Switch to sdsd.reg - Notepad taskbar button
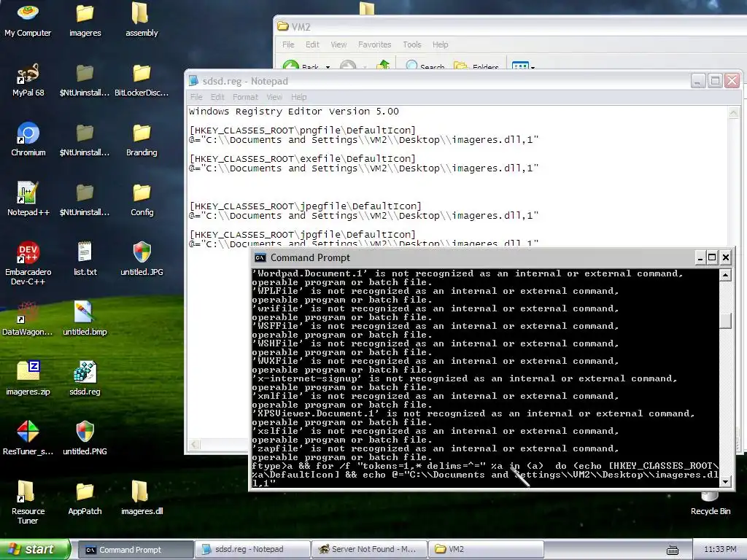Screen dimensions: 747x560 coord(252,550)
